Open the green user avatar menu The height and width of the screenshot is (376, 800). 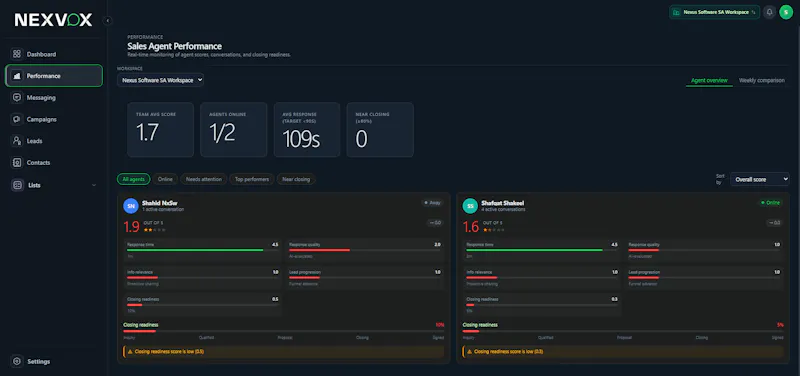click(x=786, y=12)
